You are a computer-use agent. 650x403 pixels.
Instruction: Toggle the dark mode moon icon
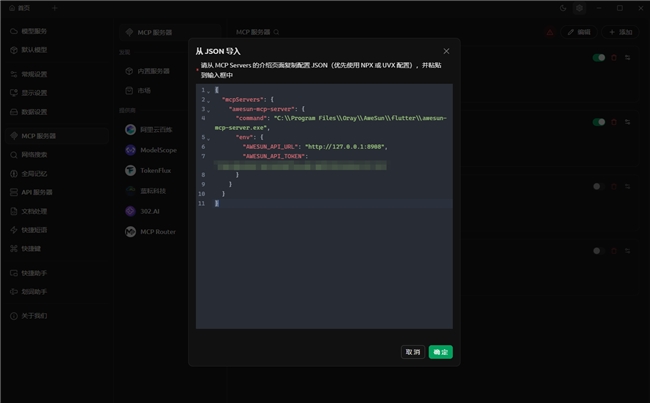pos(563,8)
